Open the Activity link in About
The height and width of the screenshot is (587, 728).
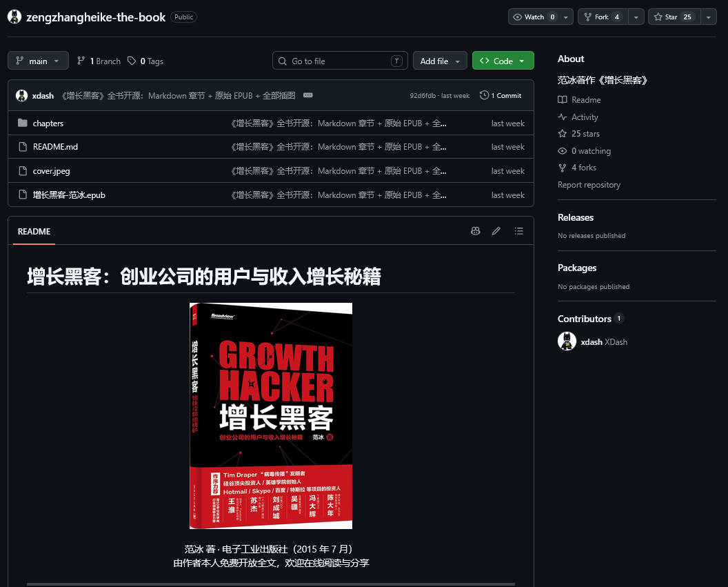(x=585, y=117)
